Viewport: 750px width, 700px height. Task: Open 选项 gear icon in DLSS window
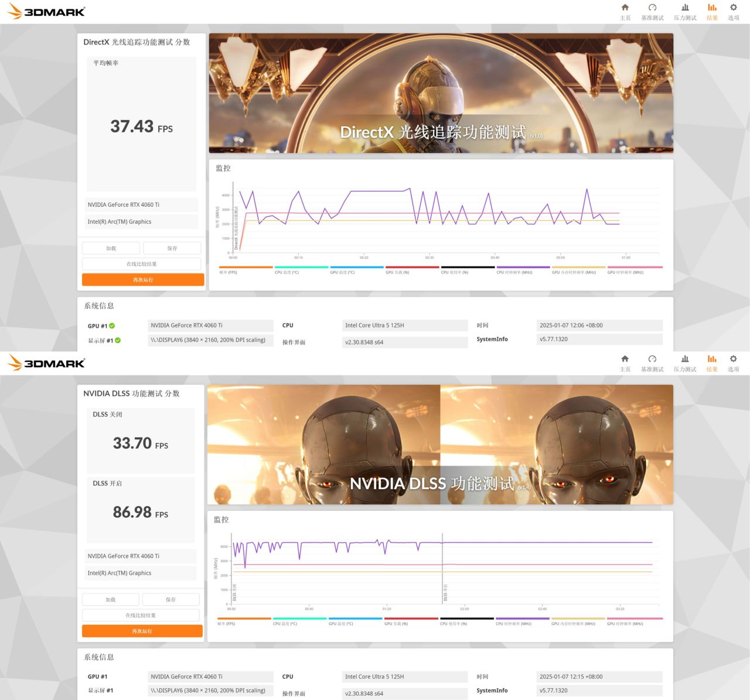point(734,363)
